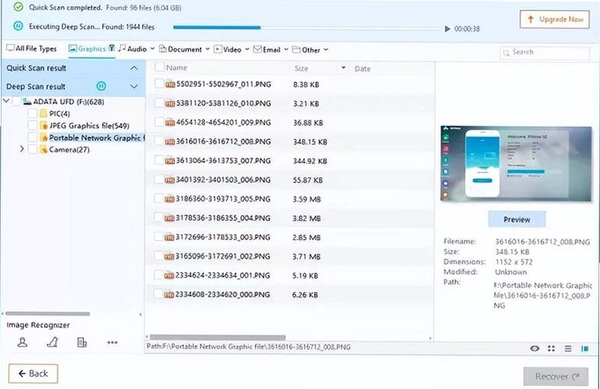
Task: Check the box for 5381120-5381126_010.PNG
Action: (x=159, y=103)
